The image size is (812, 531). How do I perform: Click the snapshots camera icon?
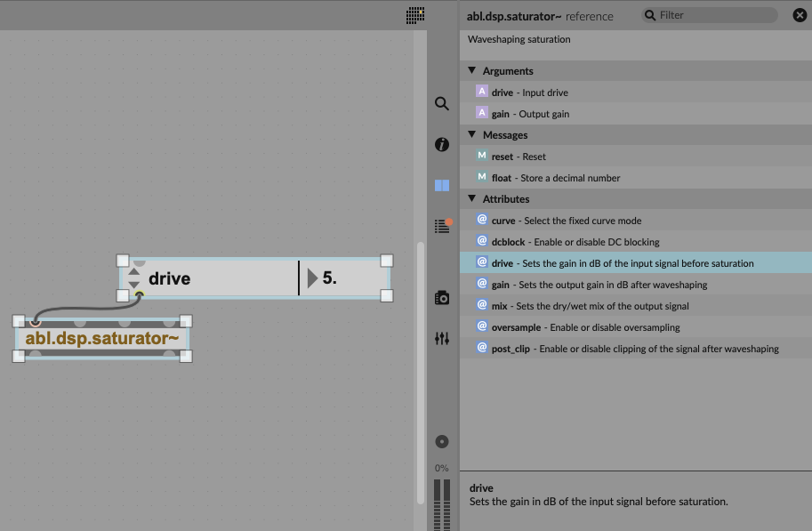click(441, 298)
